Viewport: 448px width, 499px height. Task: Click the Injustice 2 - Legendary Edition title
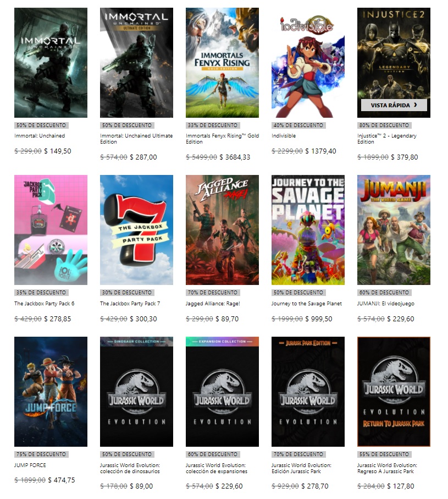click(387, 139)
